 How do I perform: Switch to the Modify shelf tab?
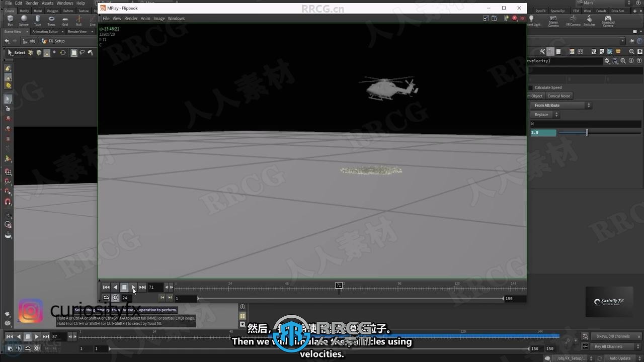tap(24, 11)
